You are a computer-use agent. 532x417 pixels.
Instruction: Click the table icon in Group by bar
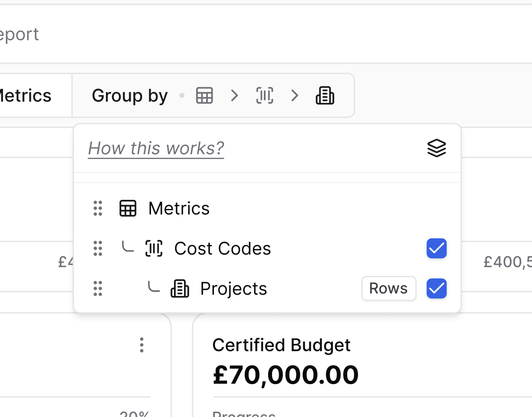[x=204, y=95]
